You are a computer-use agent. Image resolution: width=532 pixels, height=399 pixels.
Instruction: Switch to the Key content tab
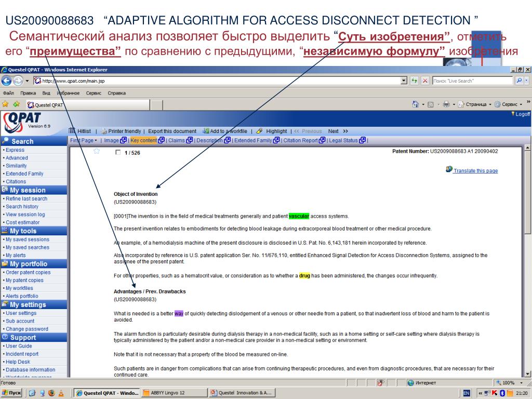click(143, 140)
